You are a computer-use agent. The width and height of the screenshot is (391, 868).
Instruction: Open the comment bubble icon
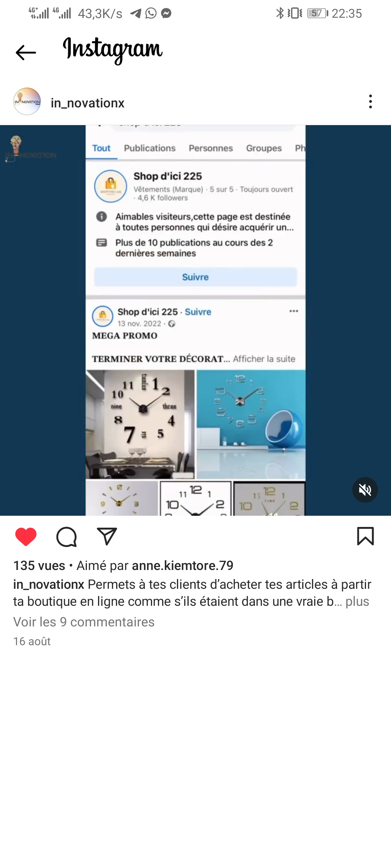coord(67,537)
